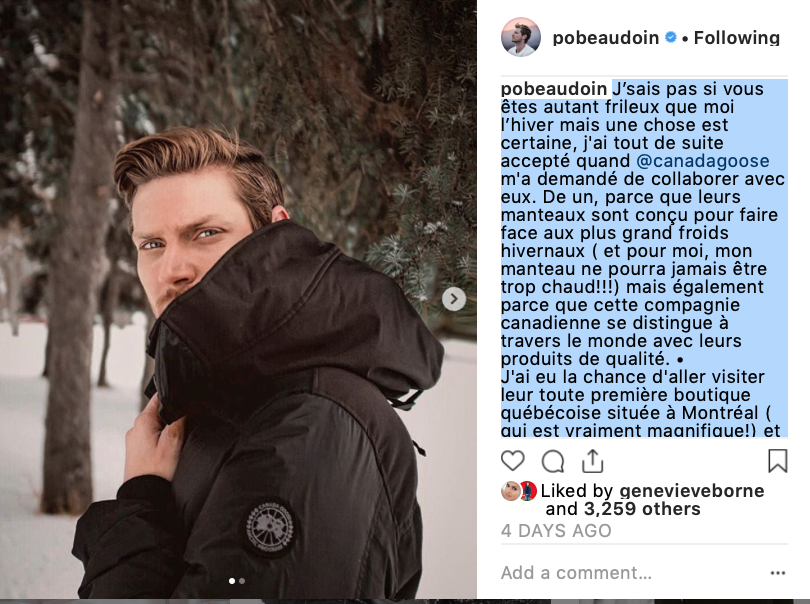810x604 pixels.
Task: Advance to next photo with the chevron arrow
Action: [454, 299]
